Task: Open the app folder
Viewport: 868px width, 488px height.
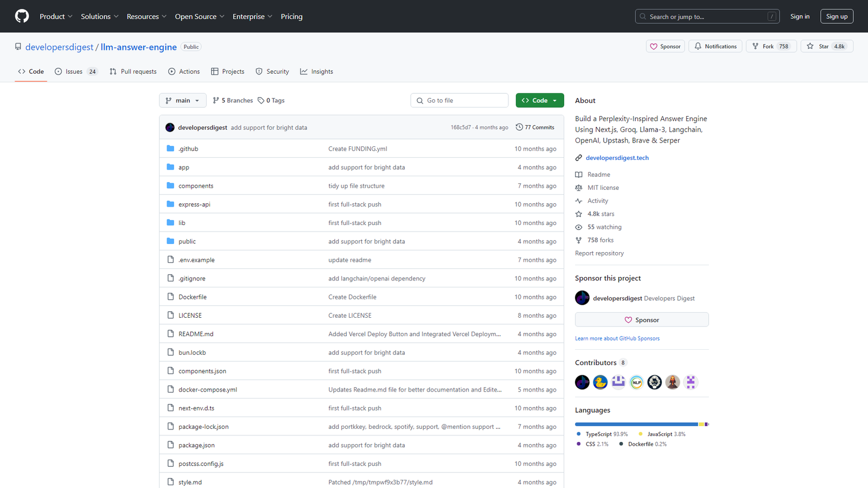Action: tap(184, 168)
